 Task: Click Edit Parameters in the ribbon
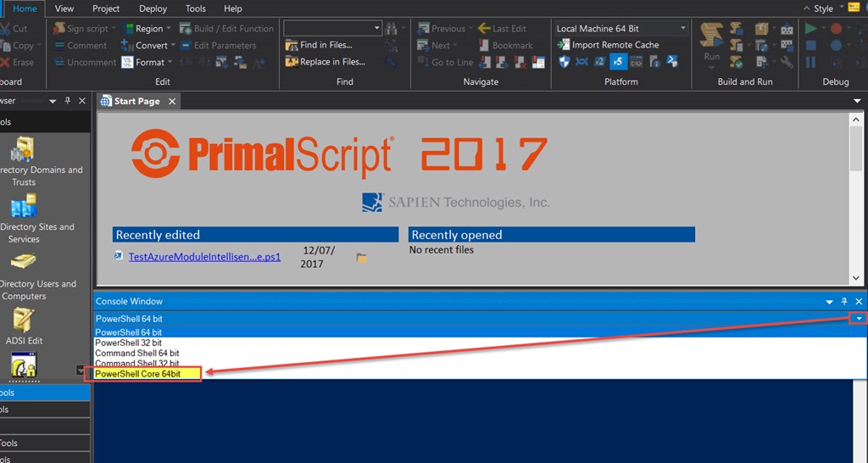tap(218, 46)
